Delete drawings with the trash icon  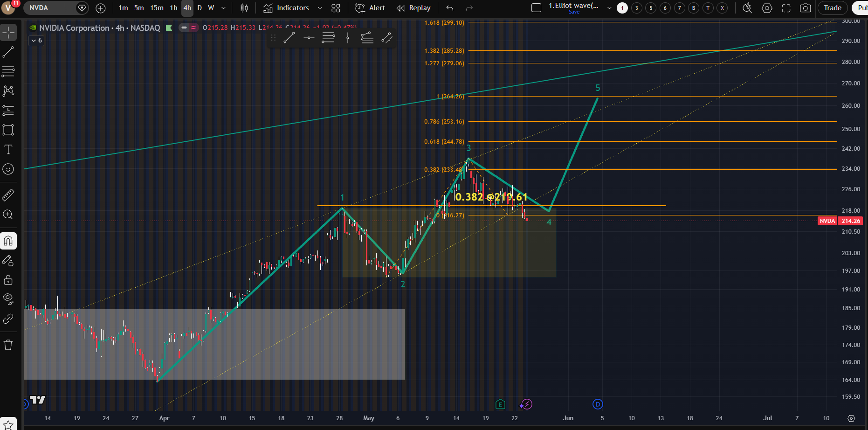(x=8, y=345)
